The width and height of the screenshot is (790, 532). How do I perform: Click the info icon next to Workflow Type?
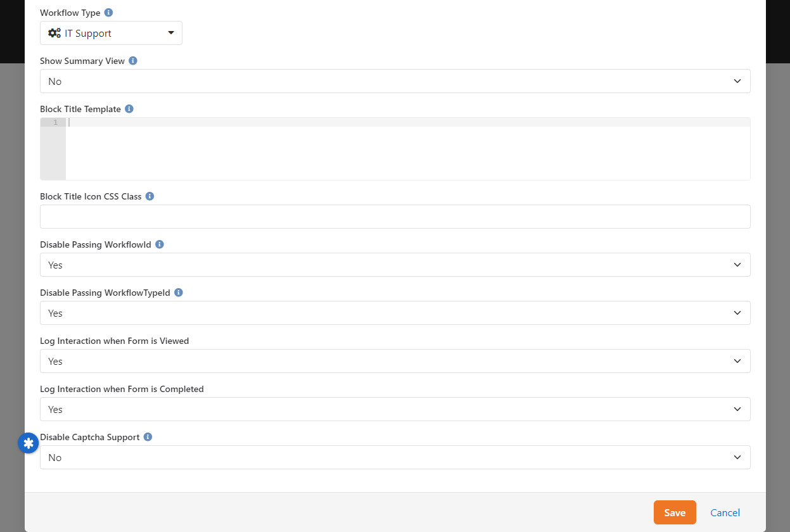click(108, 13)
